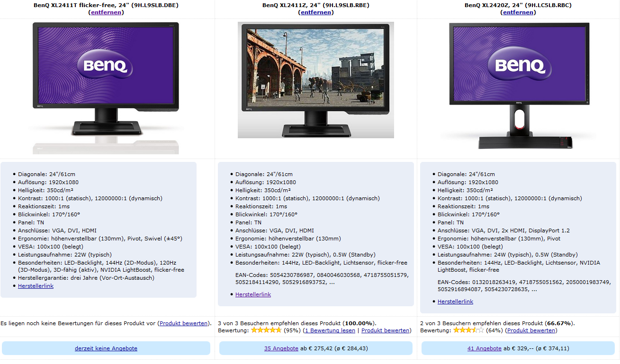Select text Herstellergarantie: drei Jahre (Vor-Ort-Austausch)
Image resolution: width=620 pixels, height=364 pixels.
pos(86,278)
